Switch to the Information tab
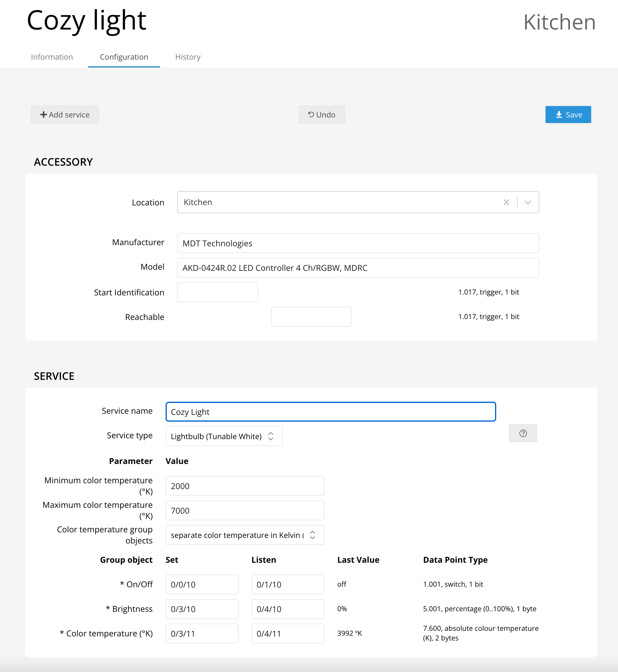The image size is (618, 672). click(x=52, y=57)
